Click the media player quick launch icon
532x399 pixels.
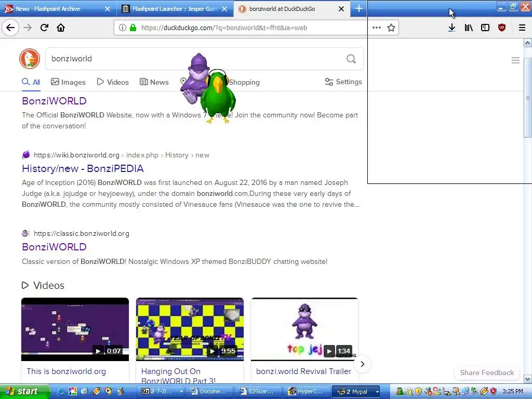(108, 391)
